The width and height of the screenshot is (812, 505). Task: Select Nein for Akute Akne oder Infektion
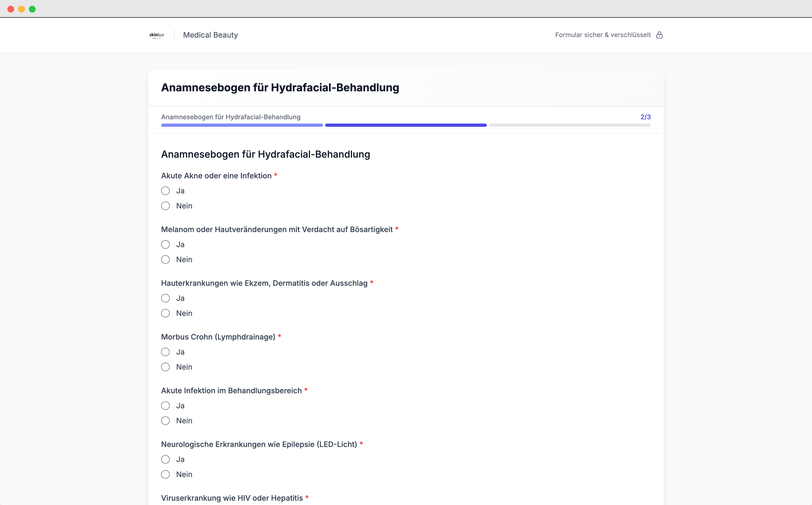tap(165, 206)
